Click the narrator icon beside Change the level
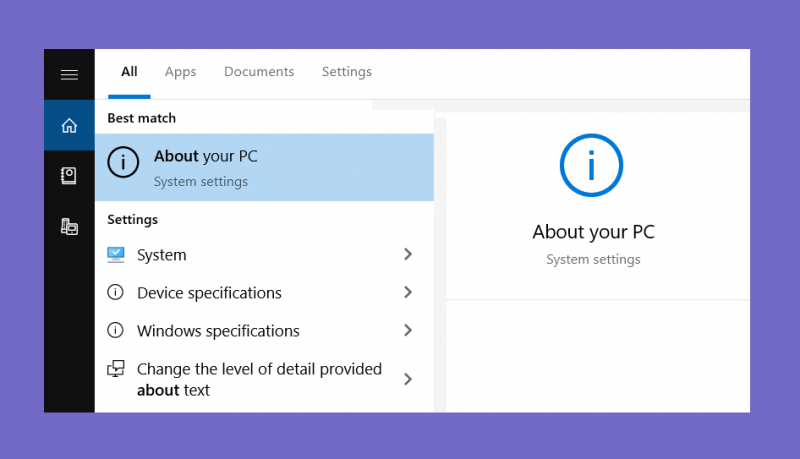This screenshot has height=459, width=800. click(x=116, y=368)
